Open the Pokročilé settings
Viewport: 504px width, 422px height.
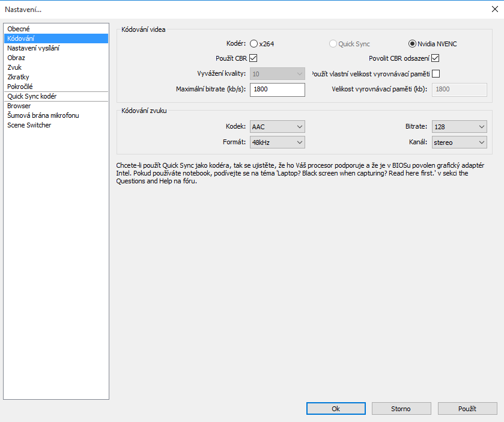coord(20,87)
